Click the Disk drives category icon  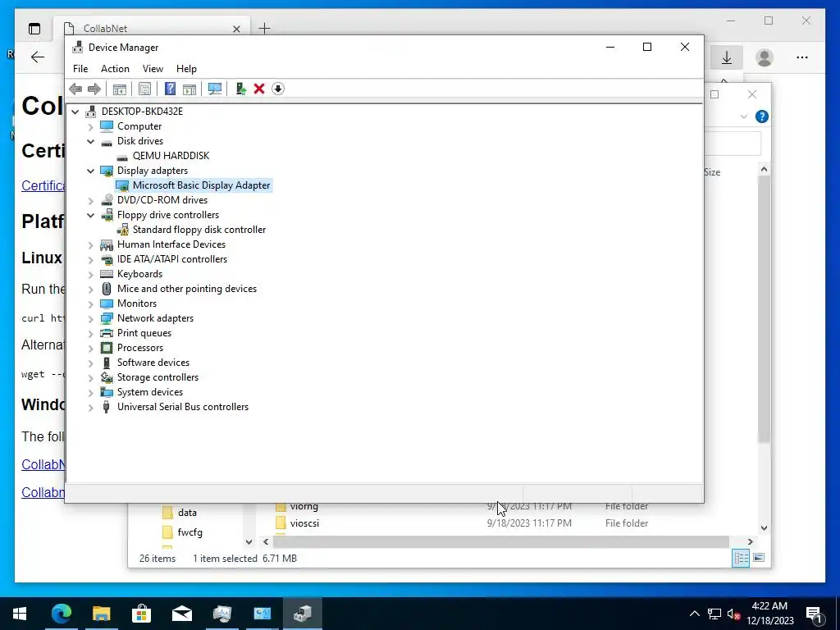(107, 141)
